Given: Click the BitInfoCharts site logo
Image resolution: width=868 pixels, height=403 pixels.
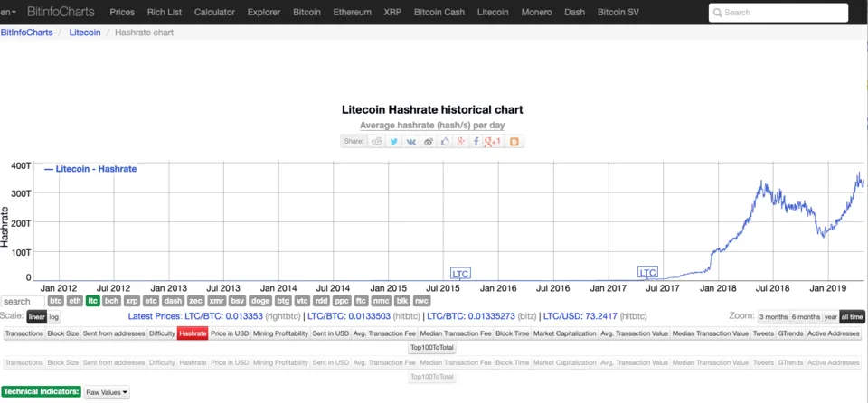Looking at the screenshot, I should pos(61,12).
